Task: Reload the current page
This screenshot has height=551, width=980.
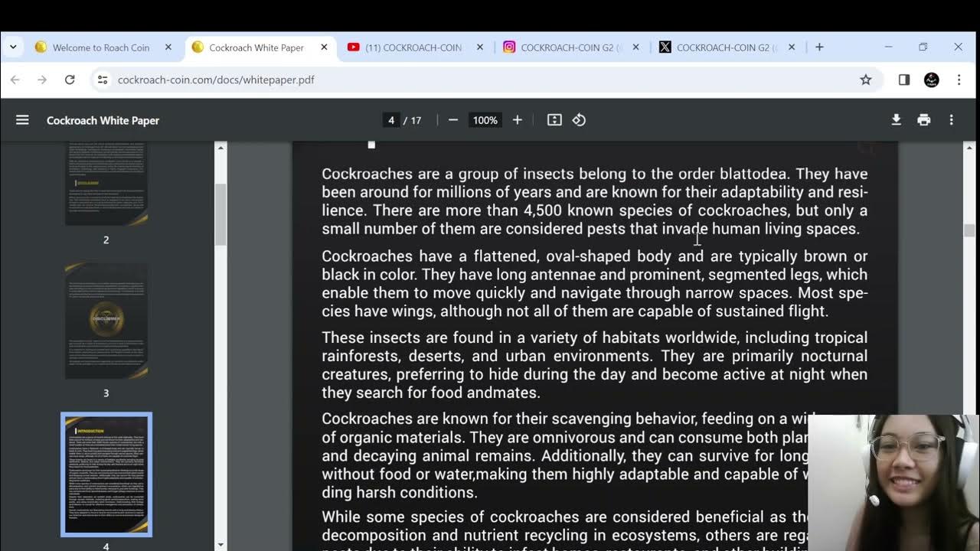Action: [70, 80]
